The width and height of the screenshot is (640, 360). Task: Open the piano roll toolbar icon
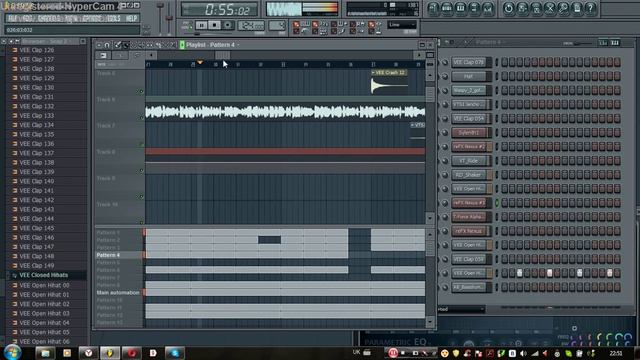(x=461, y=8)
